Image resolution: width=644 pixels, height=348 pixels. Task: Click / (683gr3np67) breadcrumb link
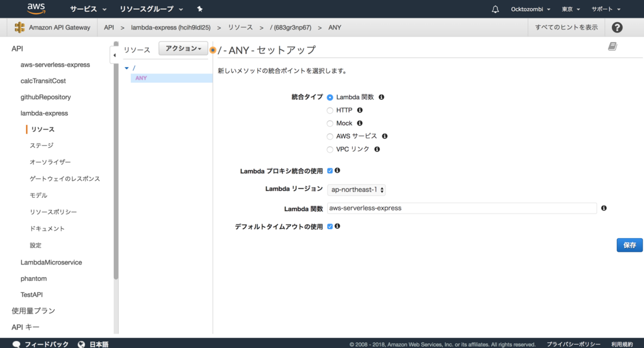(x=291, y=28)
